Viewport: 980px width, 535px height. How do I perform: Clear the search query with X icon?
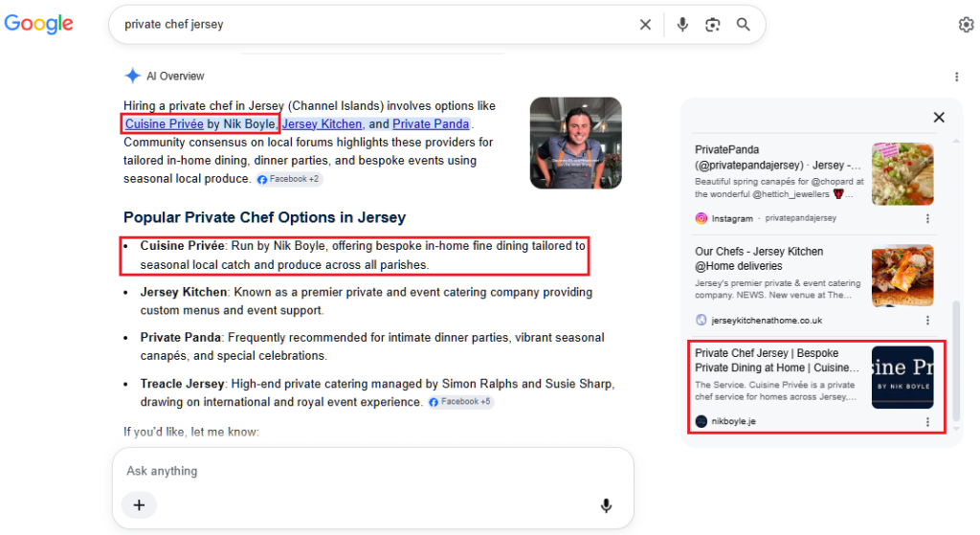click(x=645, y=24)
